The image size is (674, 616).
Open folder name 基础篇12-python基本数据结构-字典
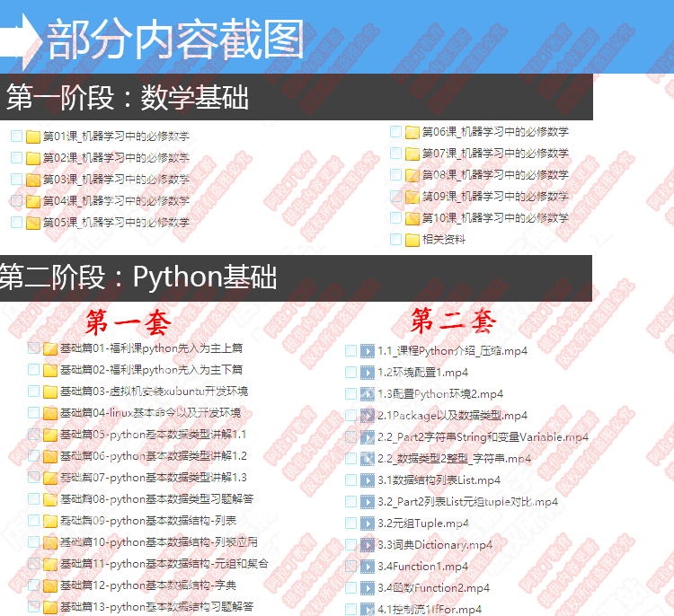[148, 585]
